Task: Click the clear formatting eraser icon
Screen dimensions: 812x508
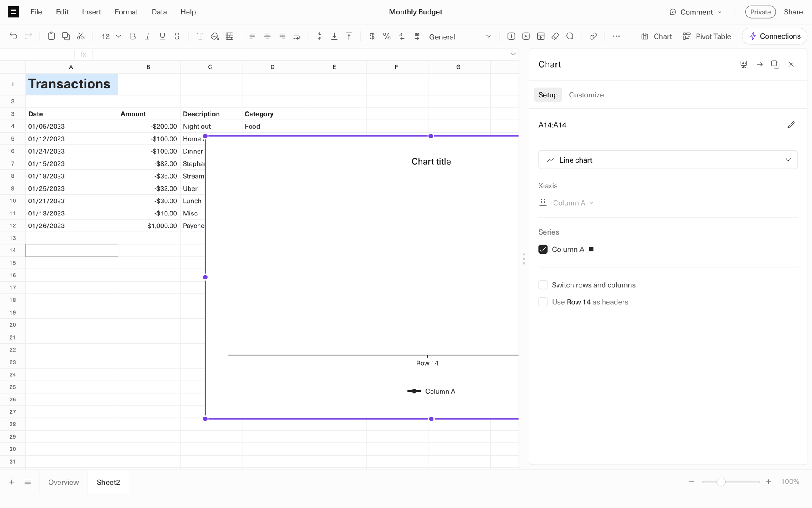Action: coord(556,36)
